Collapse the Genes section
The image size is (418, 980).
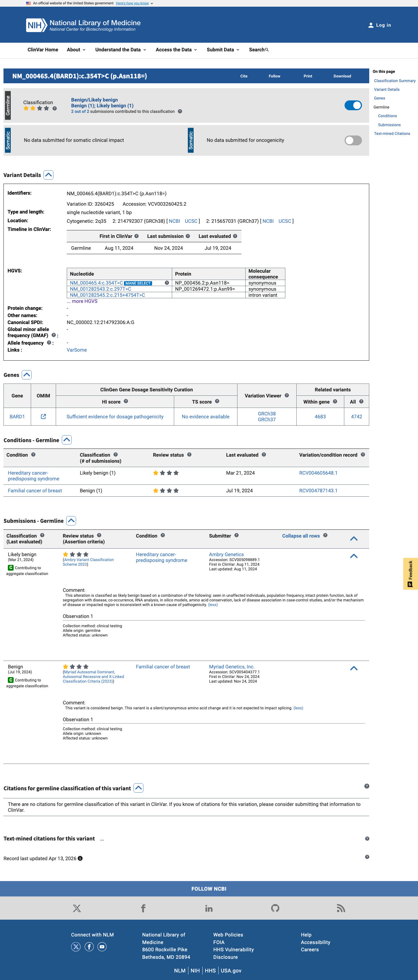click(27, 375)
